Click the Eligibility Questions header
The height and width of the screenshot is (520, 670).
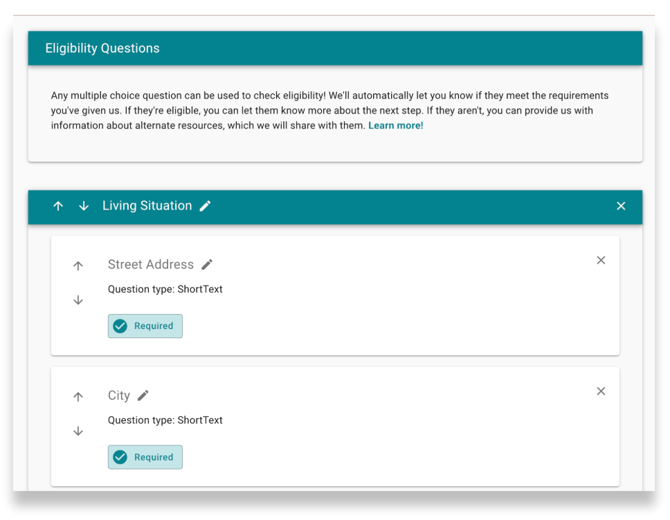(102, 48)
